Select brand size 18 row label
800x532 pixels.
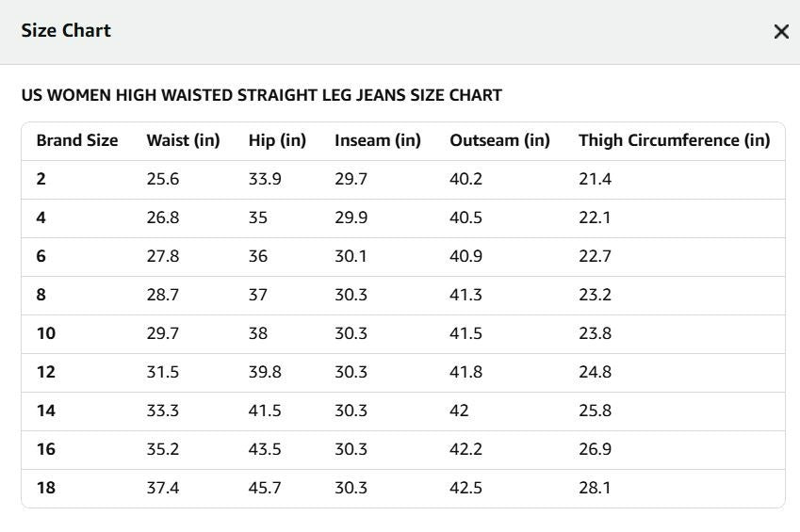coord(46,488)
